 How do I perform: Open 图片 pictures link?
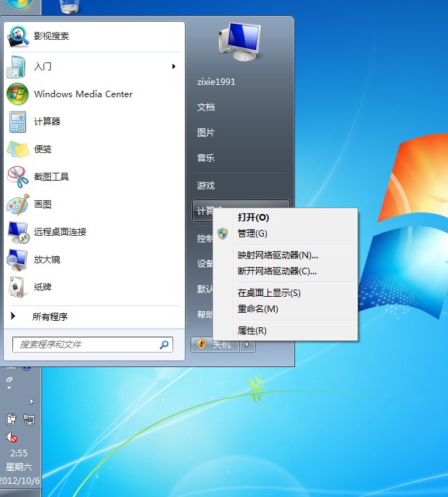pos(206,133)
